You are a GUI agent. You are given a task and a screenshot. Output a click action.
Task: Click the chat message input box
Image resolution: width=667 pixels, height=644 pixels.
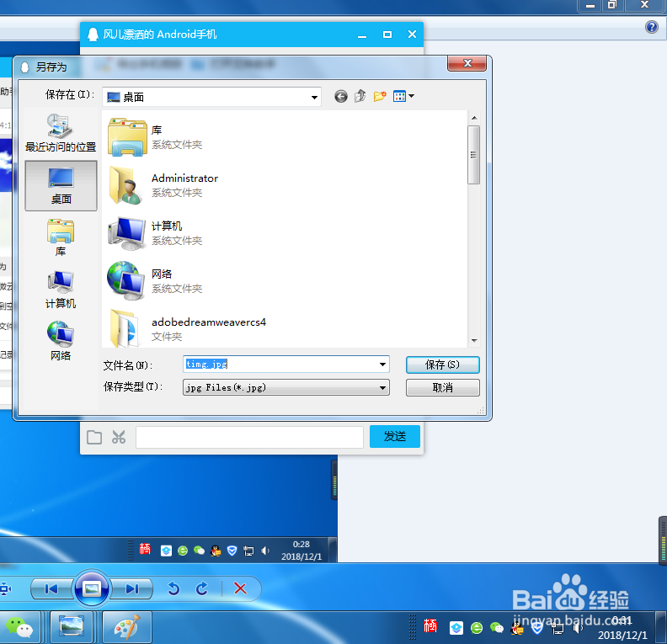(249, 437)
